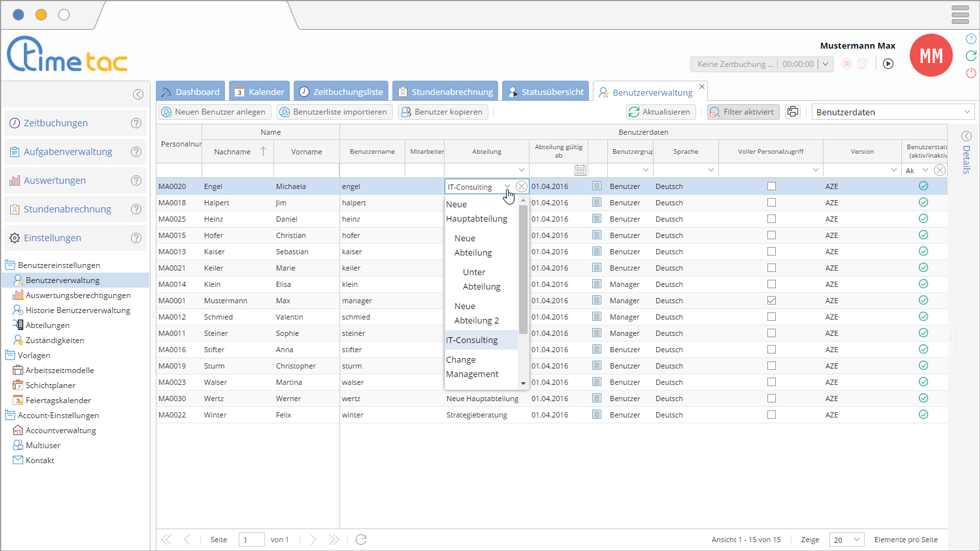Start time tracking with the play button
This screenshot has height=551, width=980.
[887, 64]
